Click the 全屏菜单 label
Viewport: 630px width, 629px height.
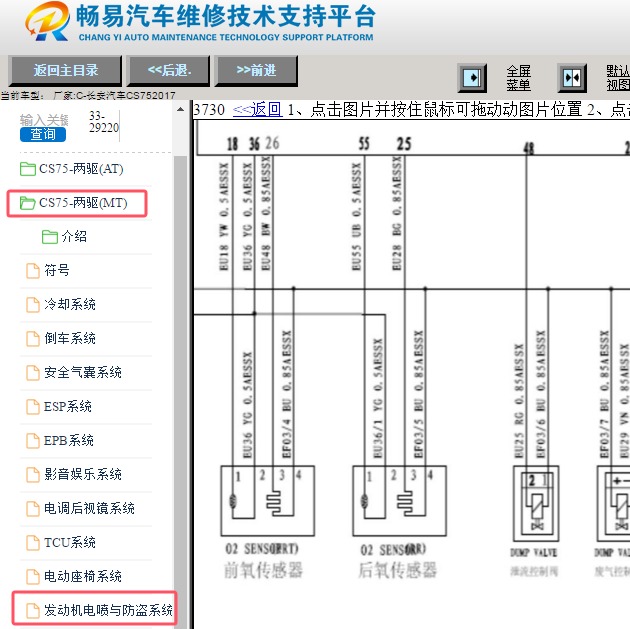point(518,78)
